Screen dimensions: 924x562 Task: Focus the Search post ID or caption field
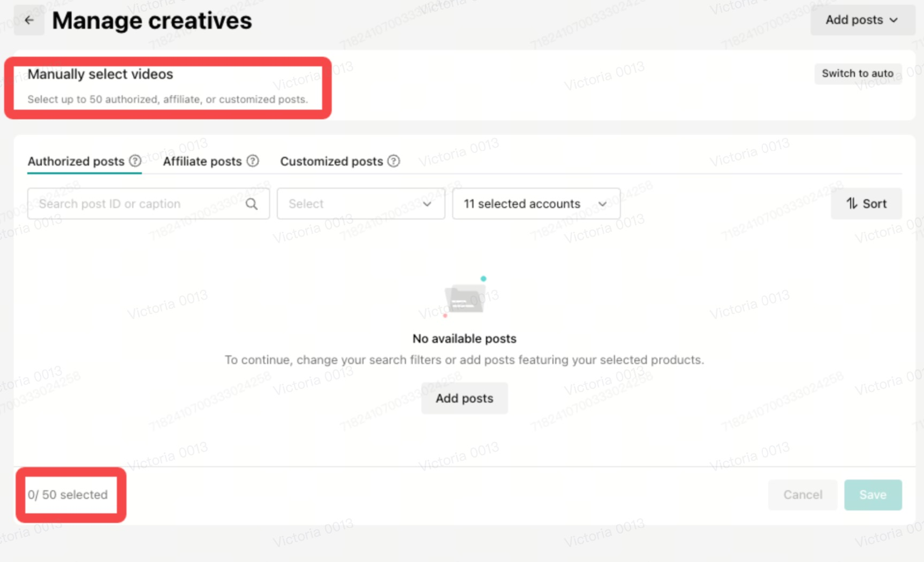137,204
